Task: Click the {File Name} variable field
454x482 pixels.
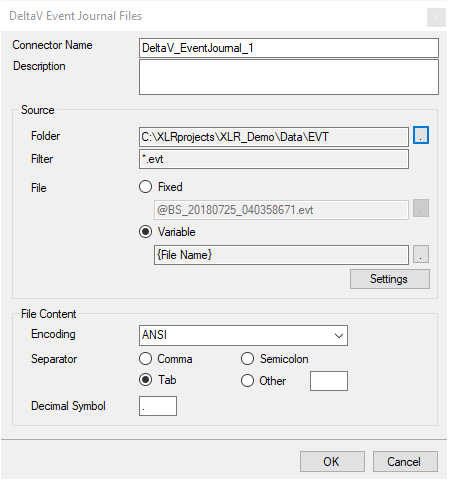Action: coord(281,255)
